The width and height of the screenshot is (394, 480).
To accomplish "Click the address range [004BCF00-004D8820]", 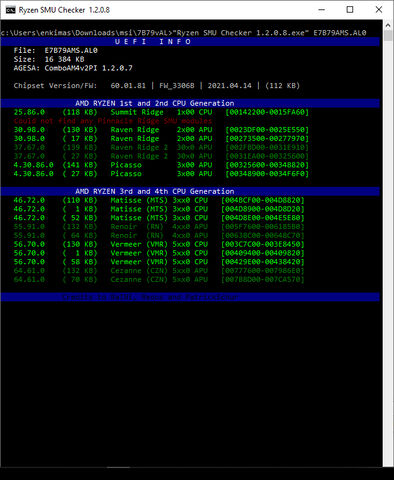I will coord(263,200).
